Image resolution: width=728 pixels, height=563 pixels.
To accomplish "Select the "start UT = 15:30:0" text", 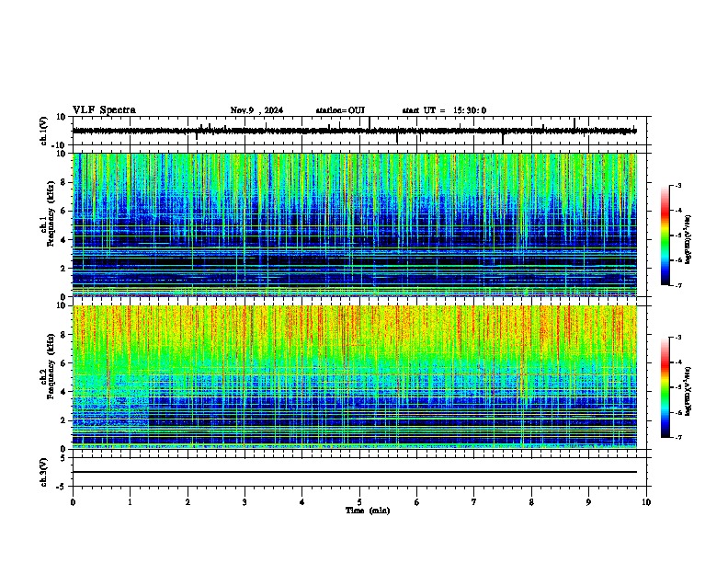I will pyautogui.click(x=444, y=110).
